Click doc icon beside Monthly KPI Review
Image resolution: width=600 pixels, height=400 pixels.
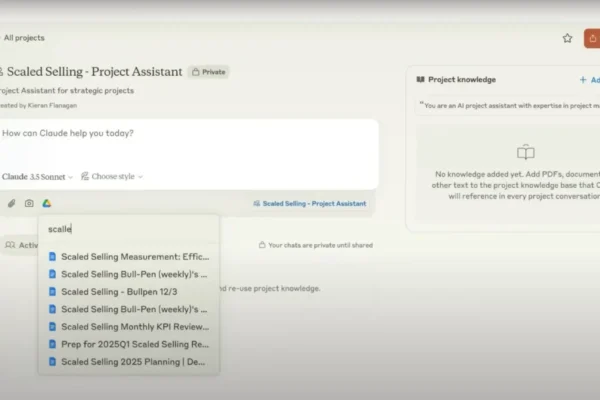[52, 327]
